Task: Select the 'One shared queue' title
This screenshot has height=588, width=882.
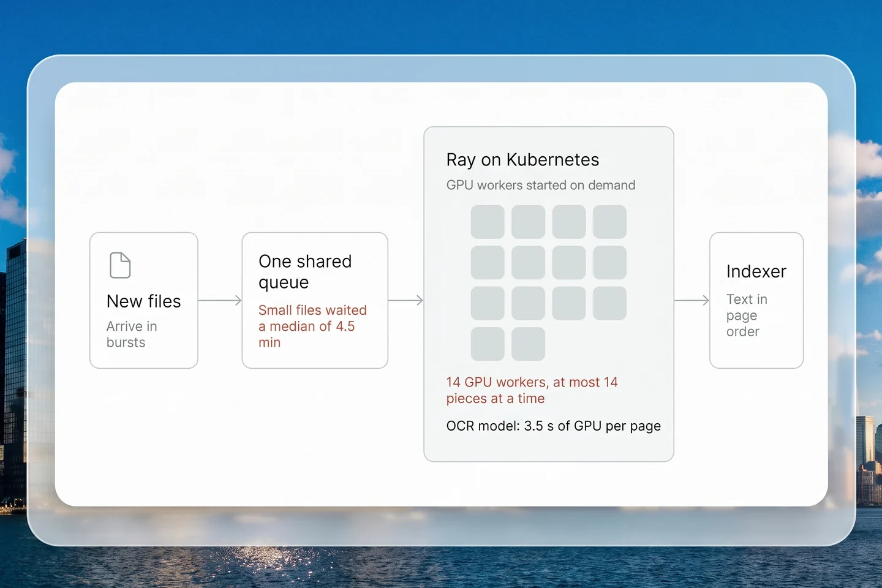Action: point(305,271)
